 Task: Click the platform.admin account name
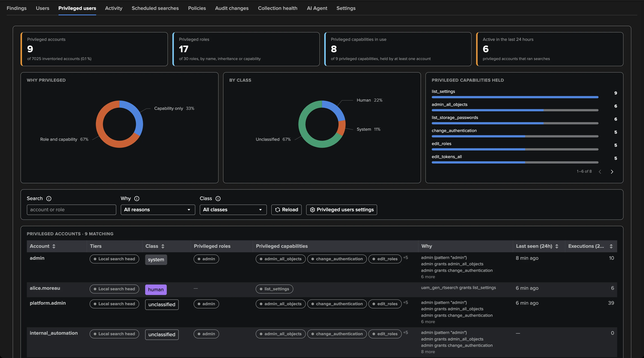point(48,303)
